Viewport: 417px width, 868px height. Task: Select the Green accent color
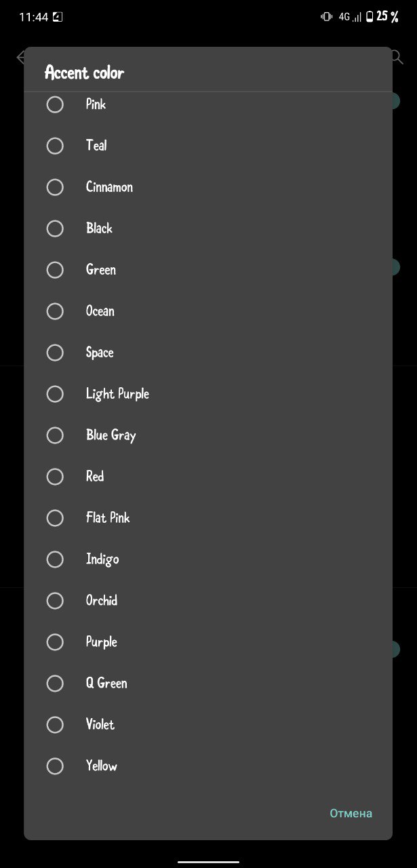[208, 270]
